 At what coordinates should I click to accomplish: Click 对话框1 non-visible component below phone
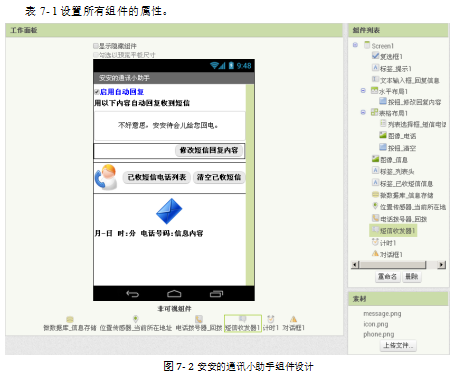point(293,323)
